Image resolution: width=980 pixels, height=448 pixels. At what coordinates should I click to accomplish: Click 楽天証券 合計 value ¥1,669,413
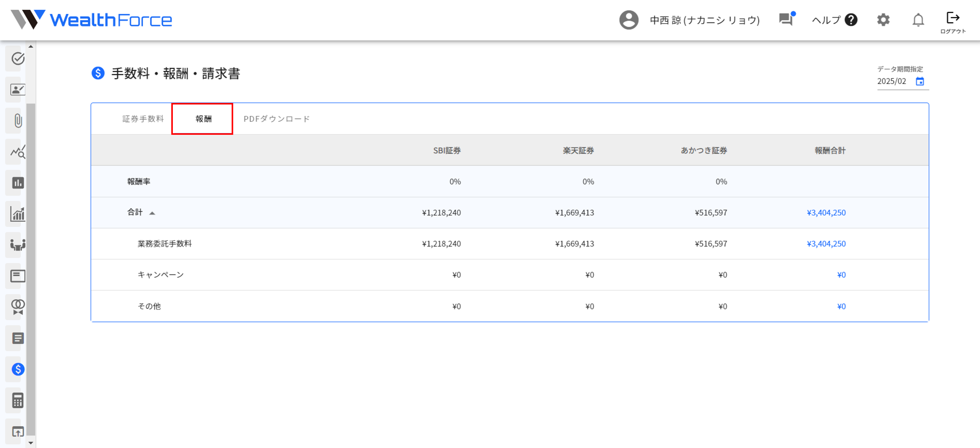(x=574, y=213)
